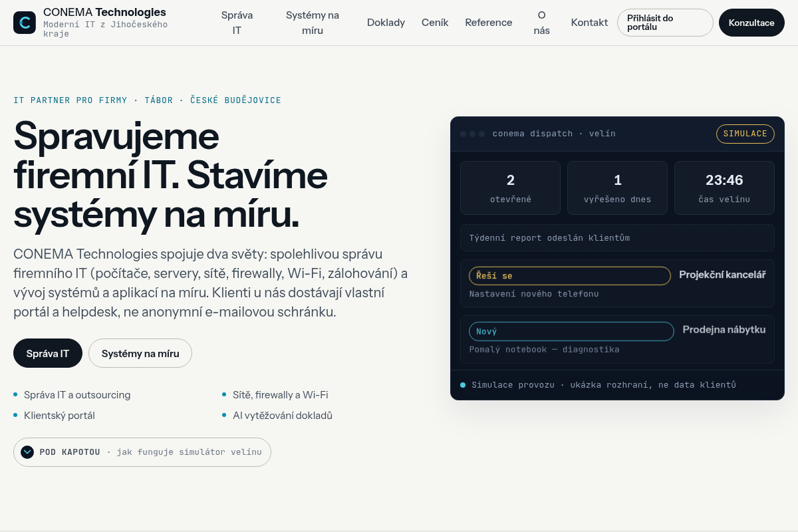This screenshot has height=532, width=798.
Task: Click the Prodejna nábytku ticket name
Action: point(724,330)
